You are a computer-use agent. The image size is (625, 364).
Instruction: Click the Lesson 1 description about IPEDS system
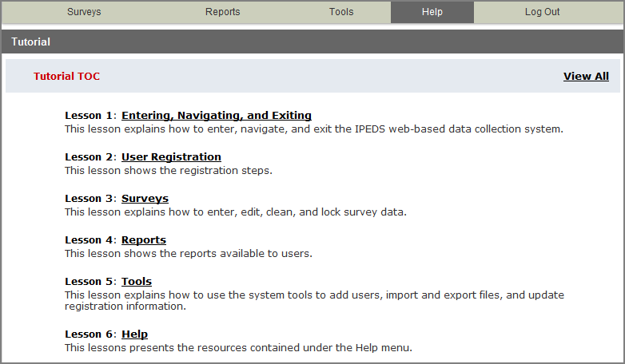click(313, 129)
